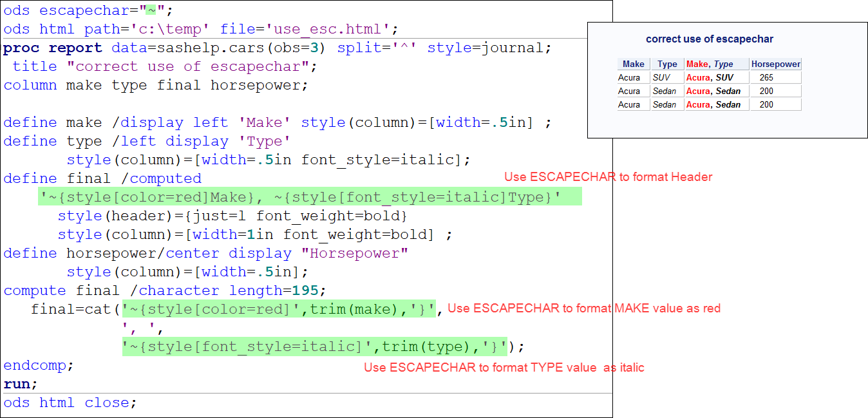This screenshot has width=868, height=418.
Task: Select the Make column header in output table
Action: click(x=633, y=64)
